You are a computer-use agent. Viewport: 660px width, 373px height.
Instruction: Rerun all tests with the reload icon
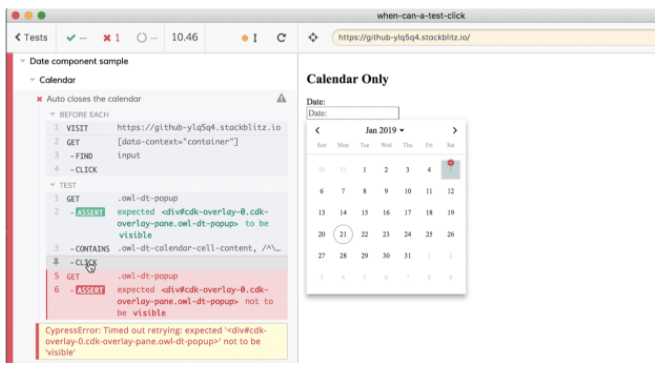point(281,38)
